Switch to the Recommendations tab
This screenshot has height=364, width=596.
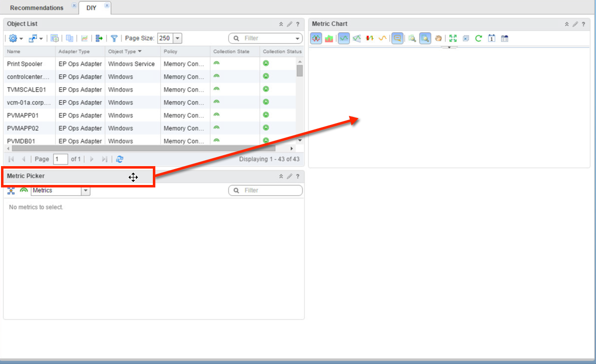click(37, 7)
